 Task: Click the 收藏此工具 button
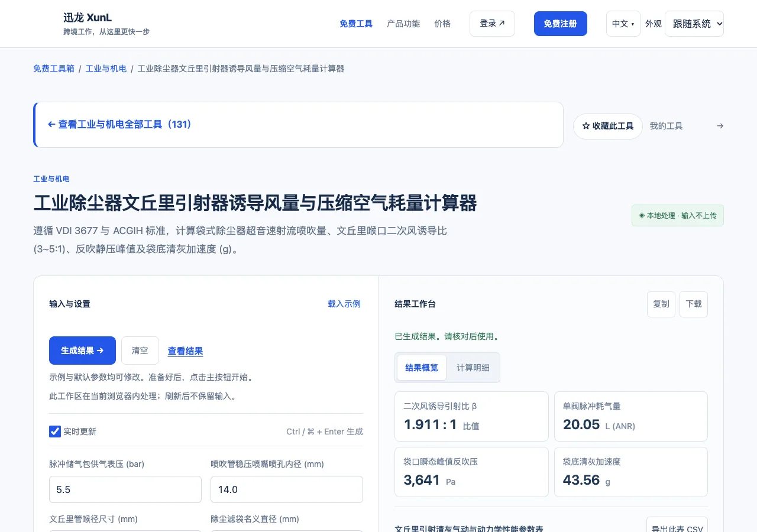(608, 126)
